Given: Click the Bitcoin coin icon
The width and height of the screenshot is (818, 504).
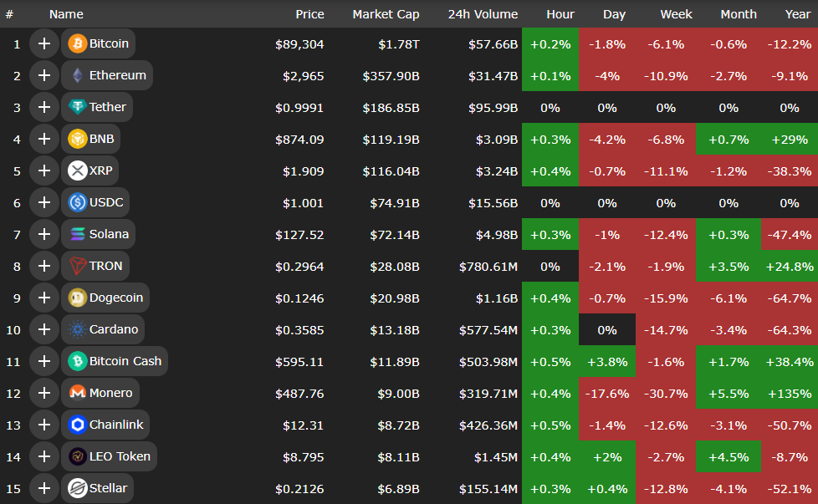Looking at the screenshot, I should (77, 43).
